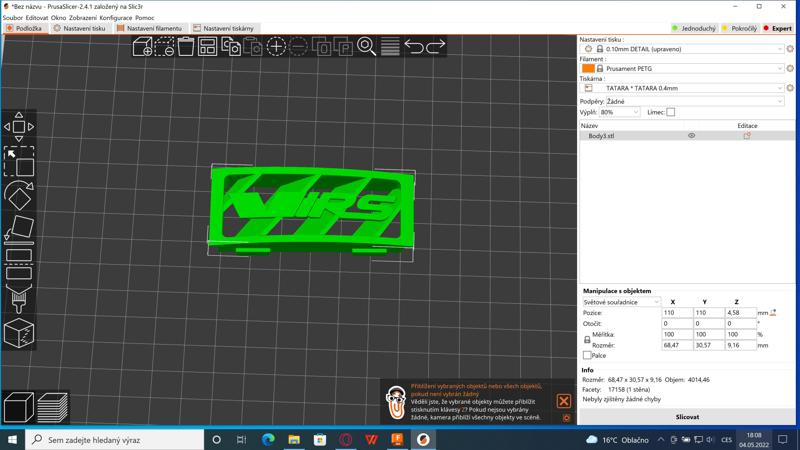Toggle the scale ratio lock
Viewport: 800px width, 450px height.
point(587,340)
